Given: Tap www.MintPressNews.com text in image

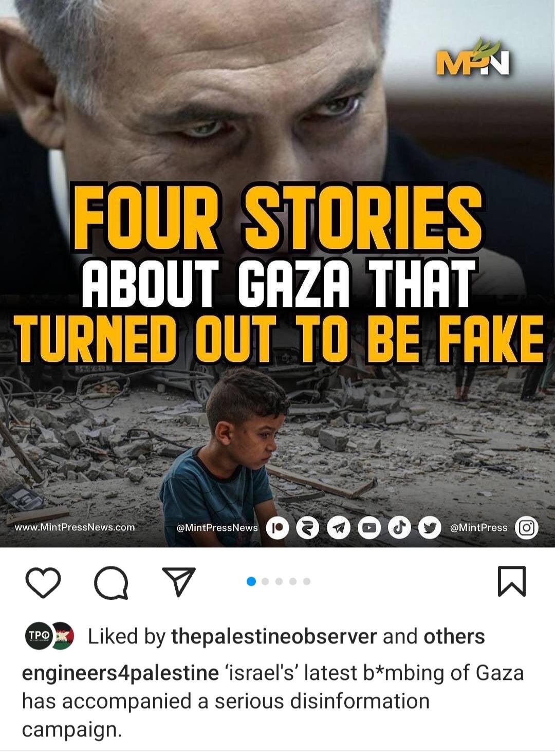Looking at the screenshot, I should (x=75, y=527).
